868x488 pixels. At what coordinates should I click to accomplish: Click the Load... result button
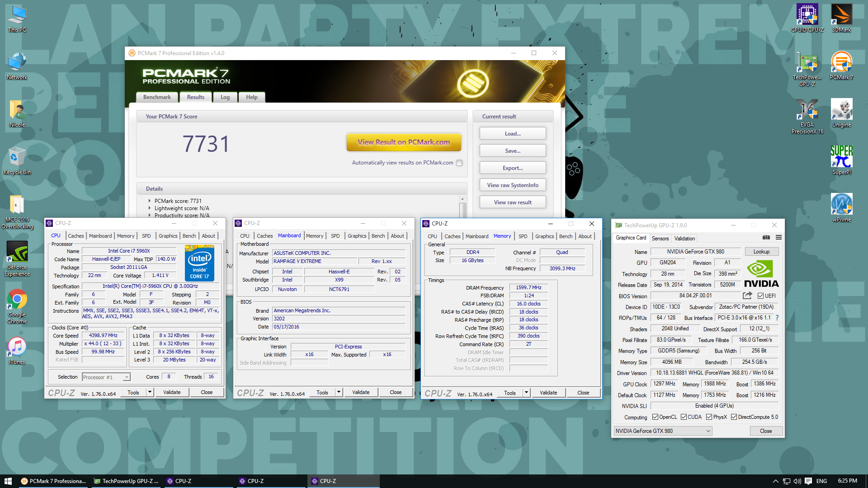[x=513, y=134]
